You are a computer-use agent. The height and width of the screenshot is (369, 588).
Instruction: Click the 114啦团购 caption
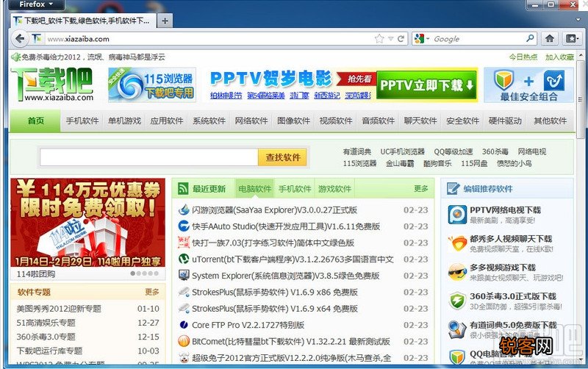coord(36,273)
